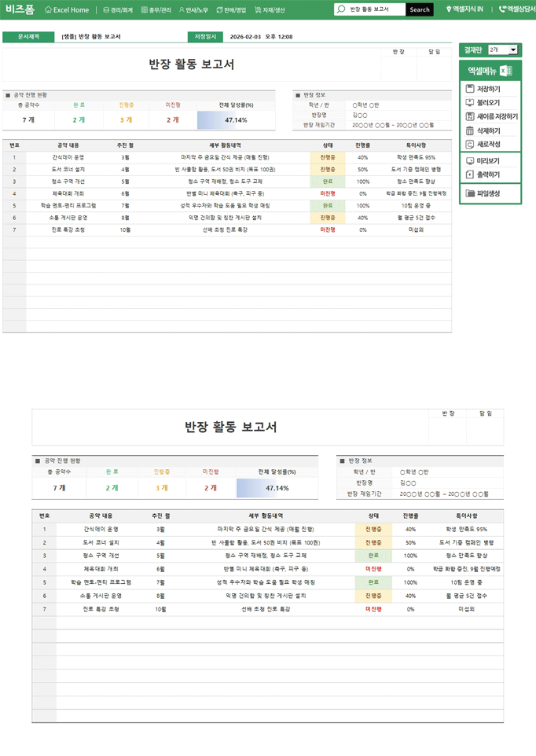Open the 경리/회계 menu
The image size is (536, 756).
click(118, 10)
